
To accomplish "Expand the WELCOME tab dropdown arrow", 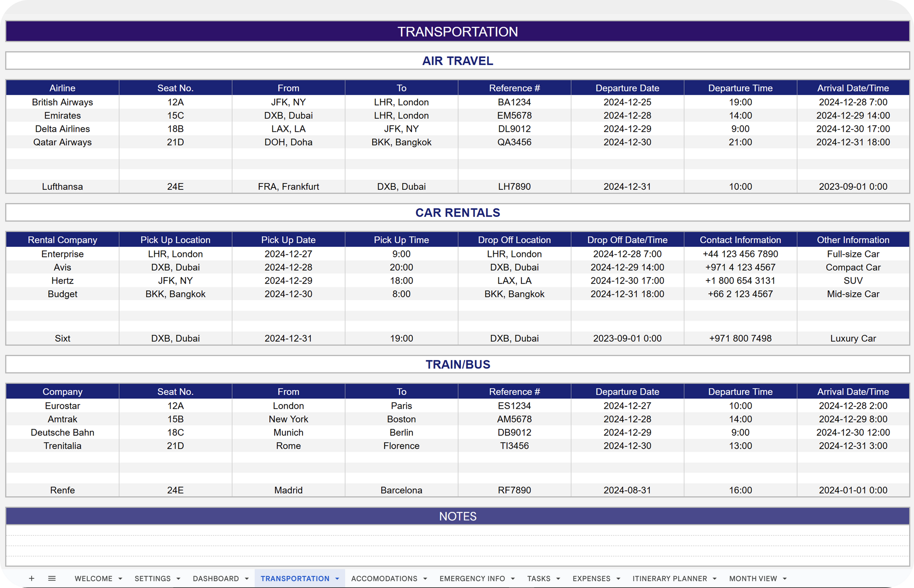I will pos(120,579).
